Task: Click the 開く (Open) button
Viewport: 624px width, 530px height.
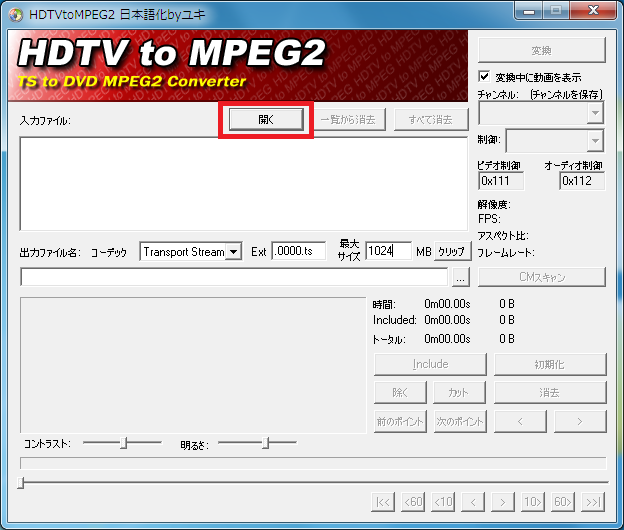Action: coord(265,120)
